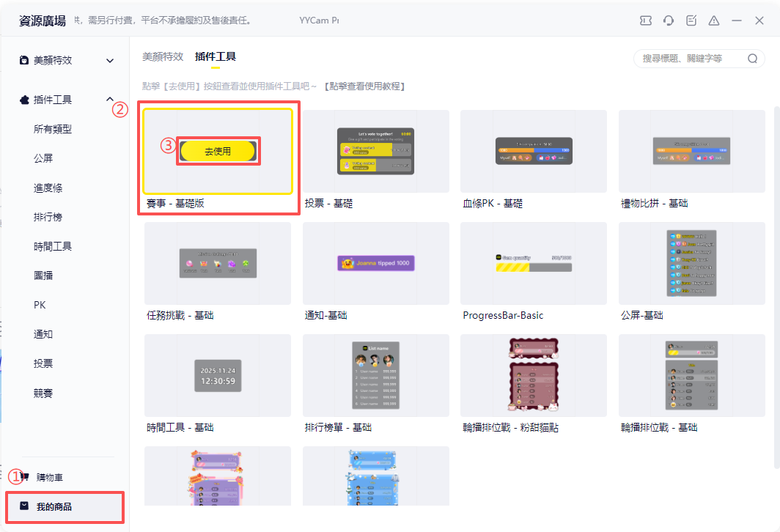The height and width of the screenshot is (532, 780).
Task: Open the 投票 - 基礎 plugin thumbnail
Action: click(x=375, y=151)
